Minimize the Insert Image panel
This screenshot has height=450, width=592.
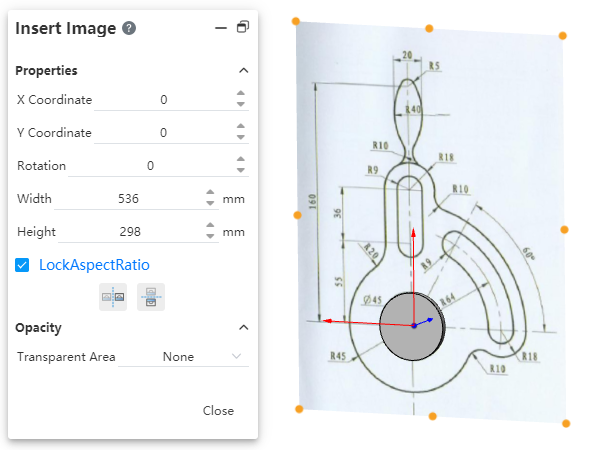pos(221,28)
